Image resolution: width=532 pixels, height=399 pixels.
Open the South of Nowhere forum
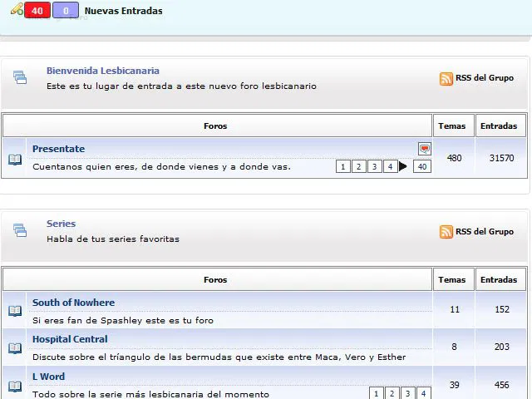pos(73,303)
